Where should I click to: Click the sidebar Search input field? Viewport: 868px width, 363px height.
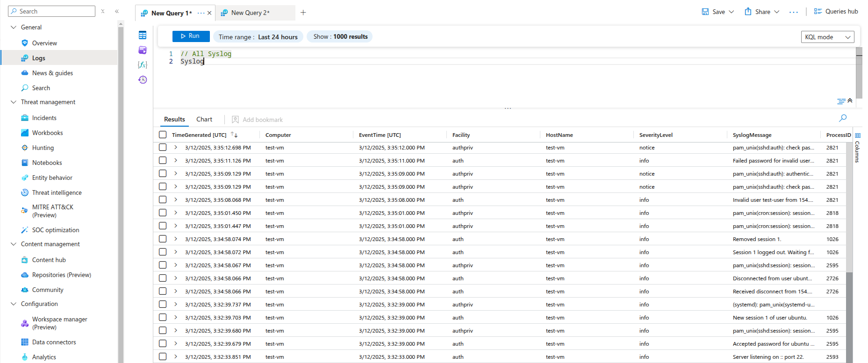(51, 11)
